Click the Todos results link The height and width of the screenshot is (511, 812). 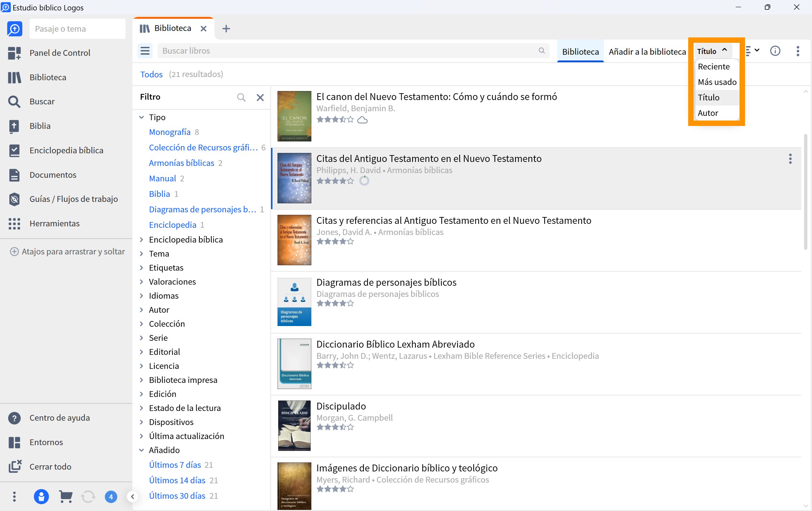point(151,74)
